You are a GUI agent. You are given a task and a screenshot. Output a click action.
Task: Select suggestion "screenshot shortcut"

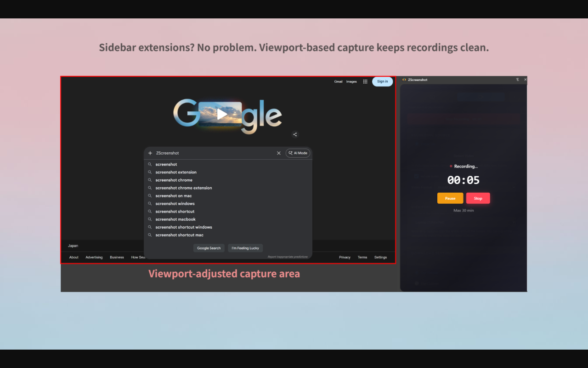pyautogui.click(x=228, y=211)
